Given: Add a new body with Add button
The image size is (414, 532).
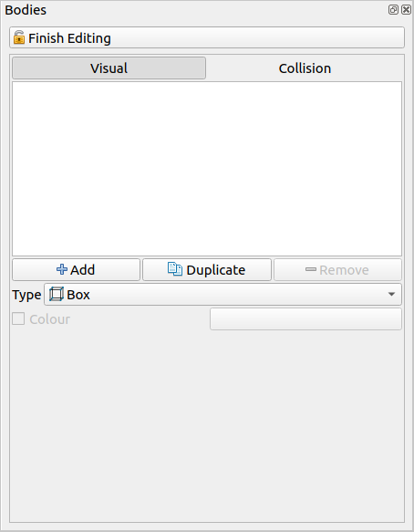Looking at the screenshot, I should coord(76,270).
